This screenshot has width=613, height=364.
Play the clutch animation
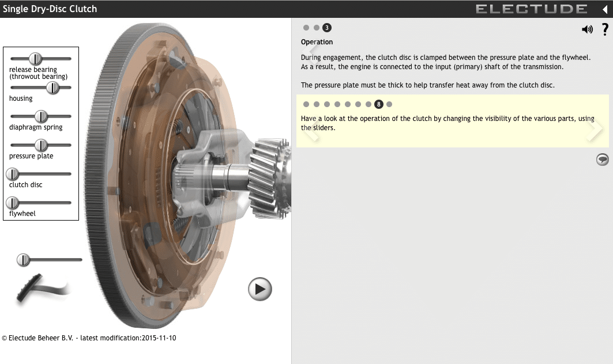260,289
